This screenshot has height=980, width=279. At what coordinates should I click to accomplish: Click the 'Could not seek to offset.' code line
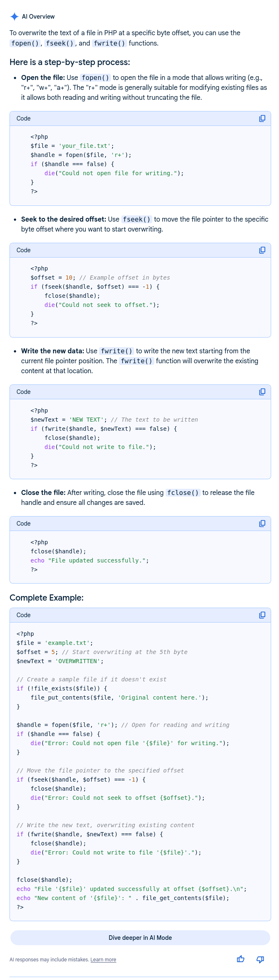102,305
